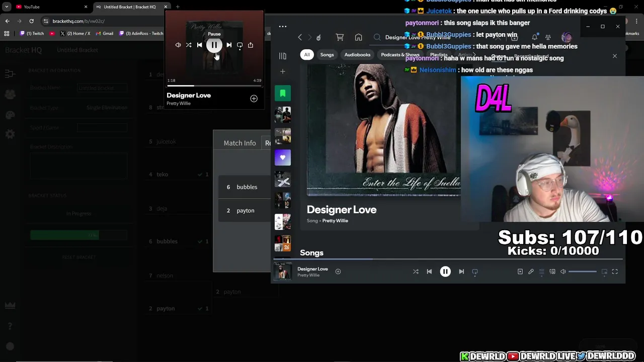Open the AdinRoss - Twitch bookmark
Image resolution: width=644 pixels, height=362 pixels.
pyautogui.click(x=141, y=34)
